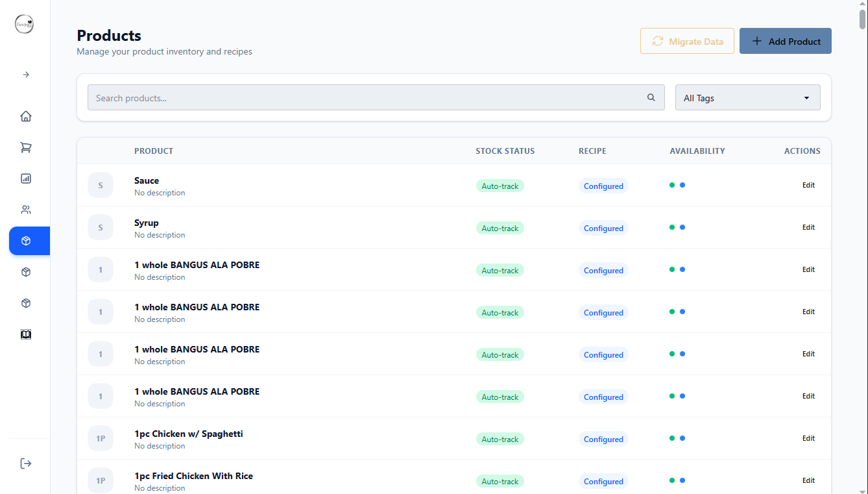
Task: Open the bar chart reports icon
Action: click(x=26, y=179)
